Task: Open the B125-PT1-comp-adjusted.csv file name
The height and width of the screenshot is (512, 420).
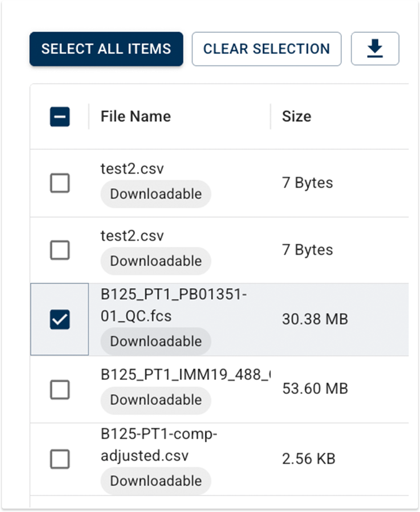Action: [159, 445]
